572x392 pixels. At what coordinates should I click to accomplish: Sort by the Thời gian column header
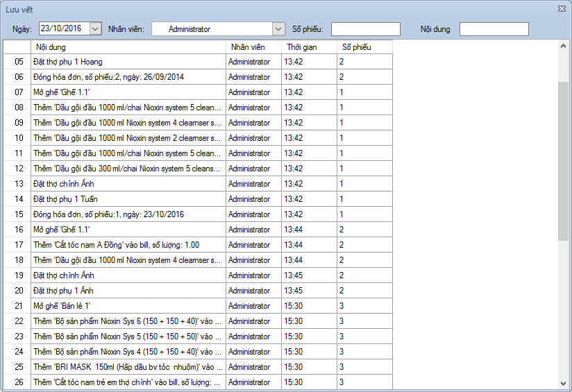[309, 47]
